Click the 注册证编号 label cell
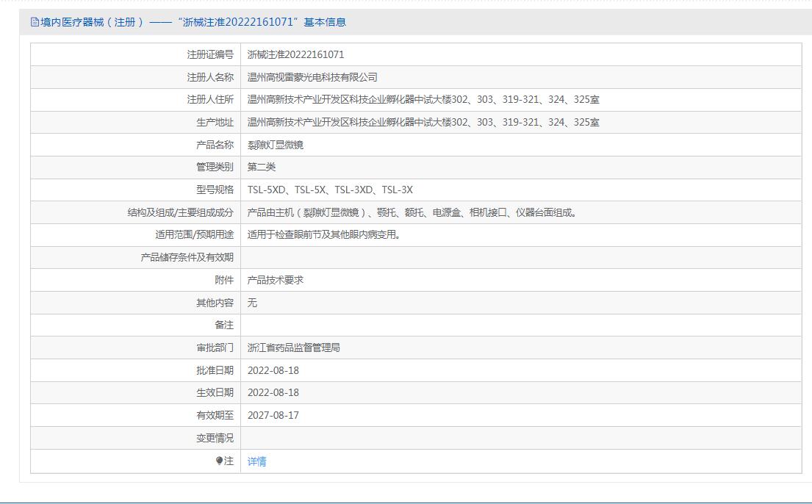The width and height of the screenshot is (812, 504). (x=210, y=54)
